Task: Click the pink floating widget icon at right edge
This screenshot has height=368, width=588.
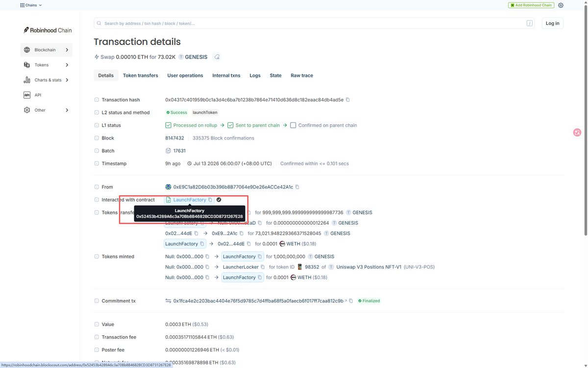Action: click(577, 132)
